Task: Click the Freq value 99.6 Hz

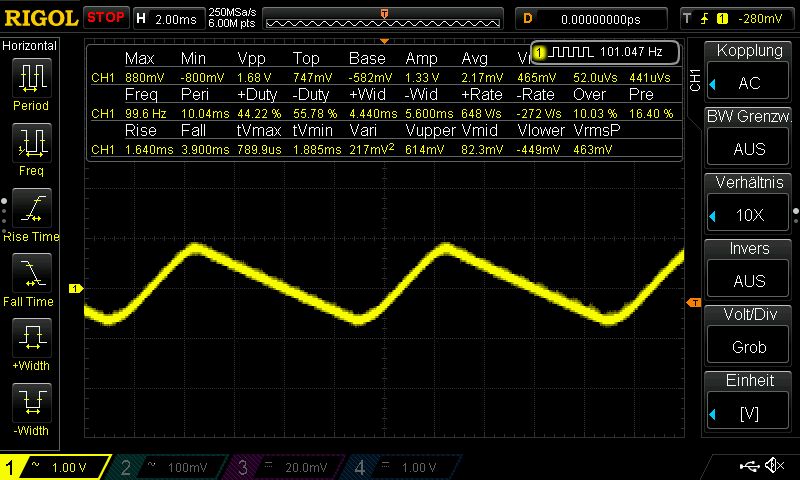Action: point(145,114)
